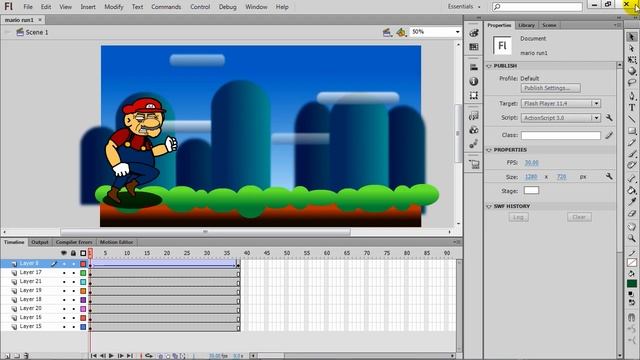Collapse the PROPERTIES section

pyautogui.click(x=489, y=150)
